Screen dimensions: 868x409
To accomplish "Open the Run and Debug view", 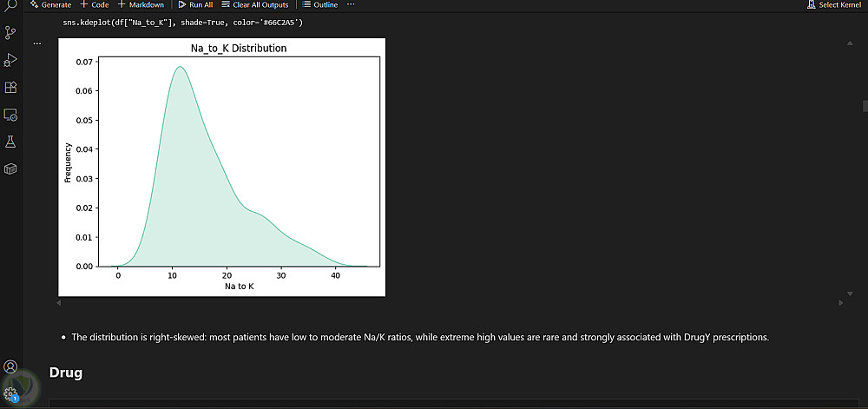I will pyautogui.click(x=10, y=60).
